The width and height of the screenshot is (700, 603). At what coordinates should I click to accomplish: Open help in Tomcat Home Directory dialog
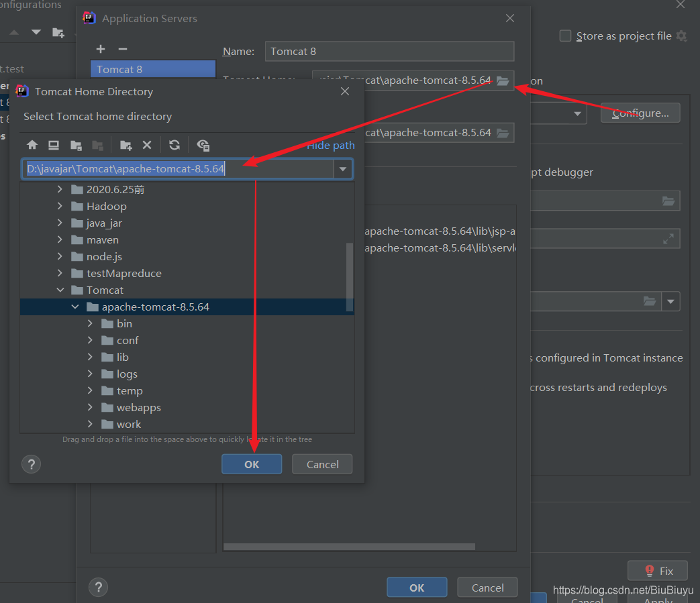coord(32,464)
